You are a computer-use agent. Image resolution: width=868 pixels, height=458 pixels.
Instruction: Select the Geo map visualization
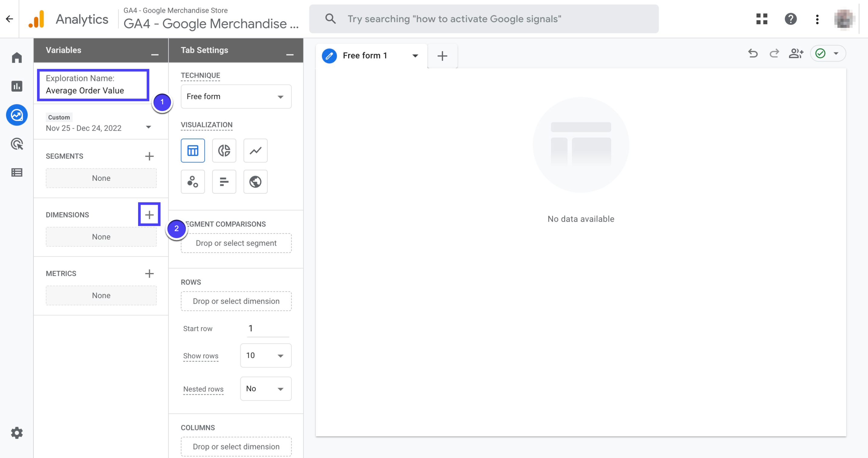click(256, 182)
